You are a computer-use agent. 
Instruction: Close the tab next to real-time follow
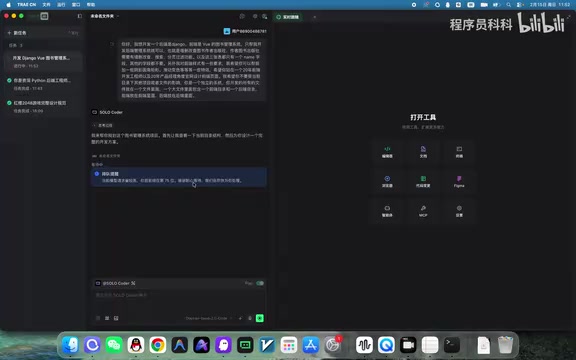point(314,17)
